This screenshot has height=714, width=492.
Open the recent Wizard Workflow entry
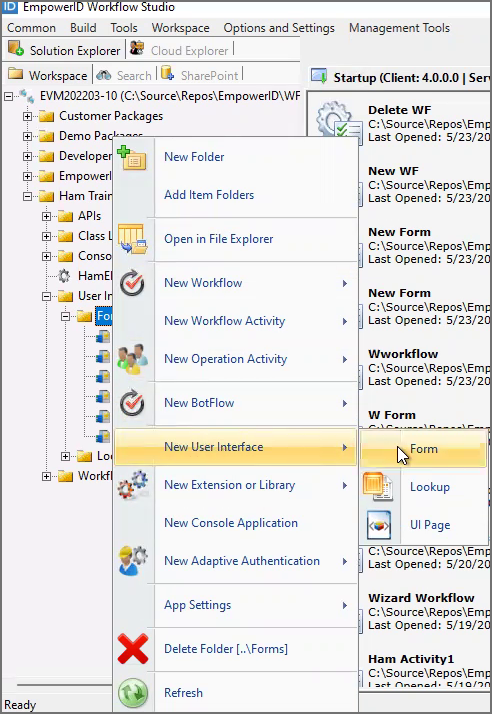(428, 611)
